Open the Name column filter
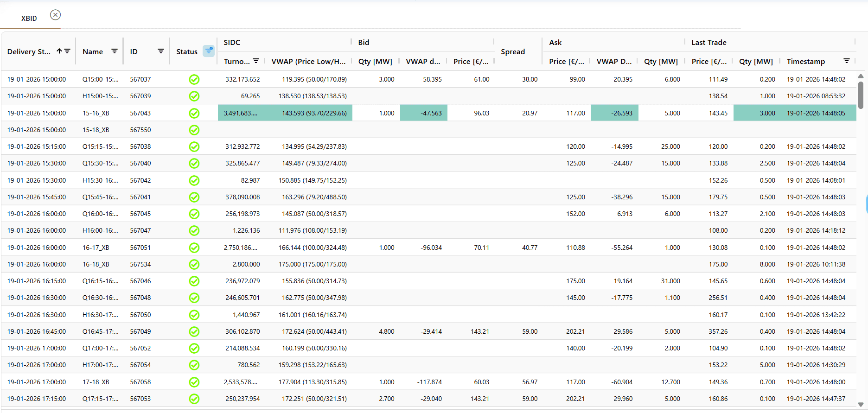Screen dimensions: 868x413 tap(115, 51)
